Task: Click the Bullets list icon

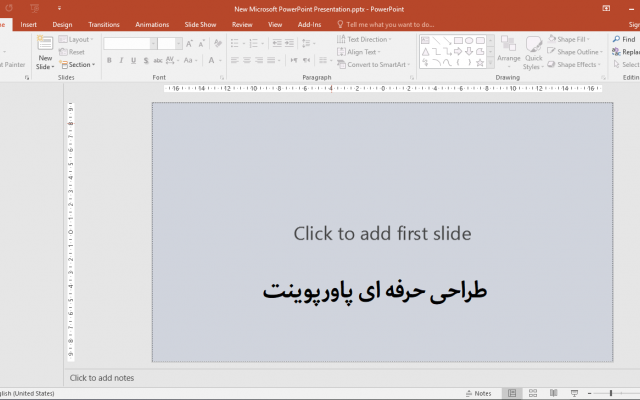Action: (x=235, y=43)
